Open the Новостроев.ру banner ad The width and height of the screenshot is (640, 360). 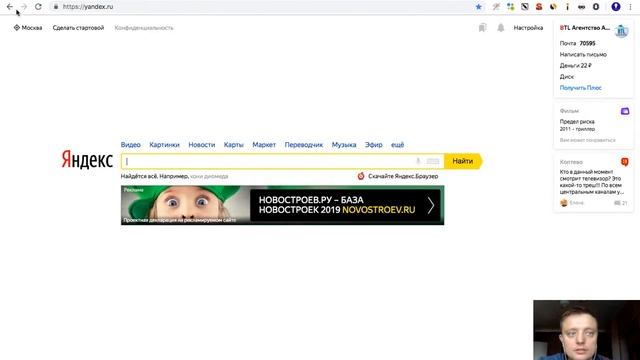click(x=282, y=205)
